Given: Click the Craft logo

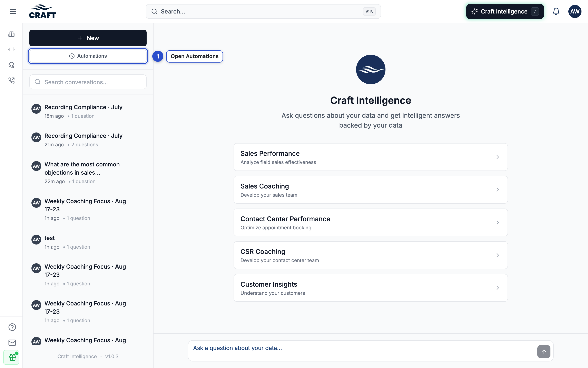Looking at the screenshot, I should [42, 11].
